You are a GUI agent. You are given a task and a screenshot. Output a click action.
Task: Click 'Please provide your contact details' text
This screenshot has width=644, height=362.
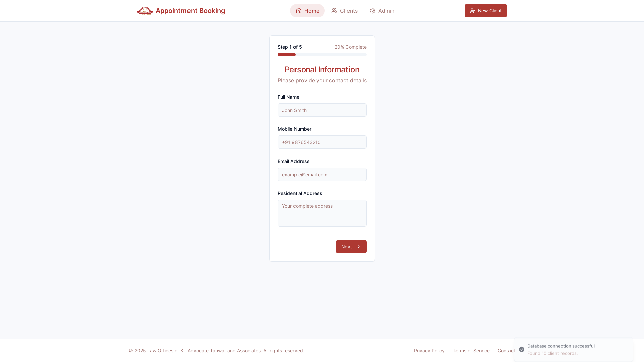tap(322, 80)
